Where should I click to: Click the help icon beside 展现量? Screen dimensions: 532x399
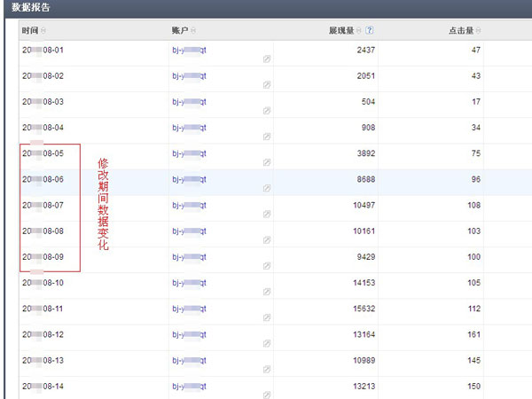pos(370,30)
